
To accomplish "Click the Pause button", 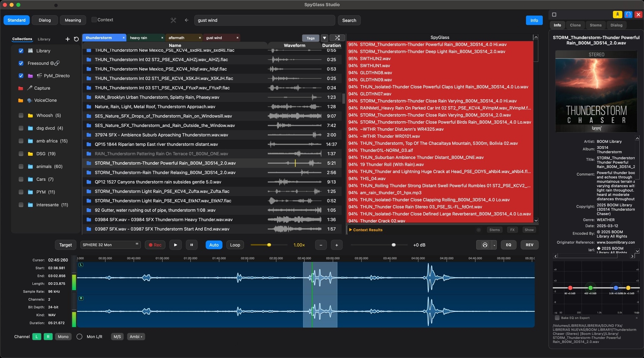I will click(x=191, y=245).
